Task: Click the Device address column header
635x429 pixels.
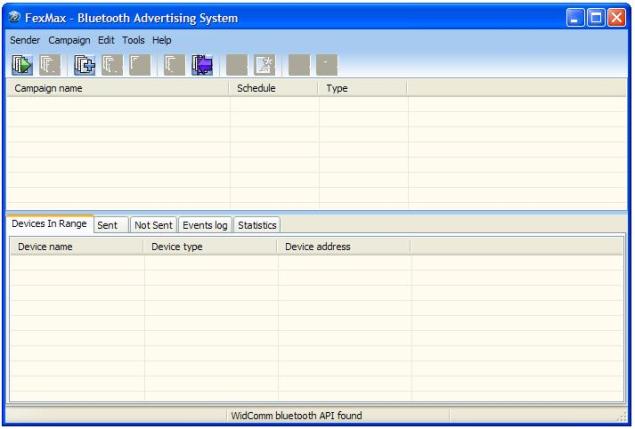Action: point(343,247)
